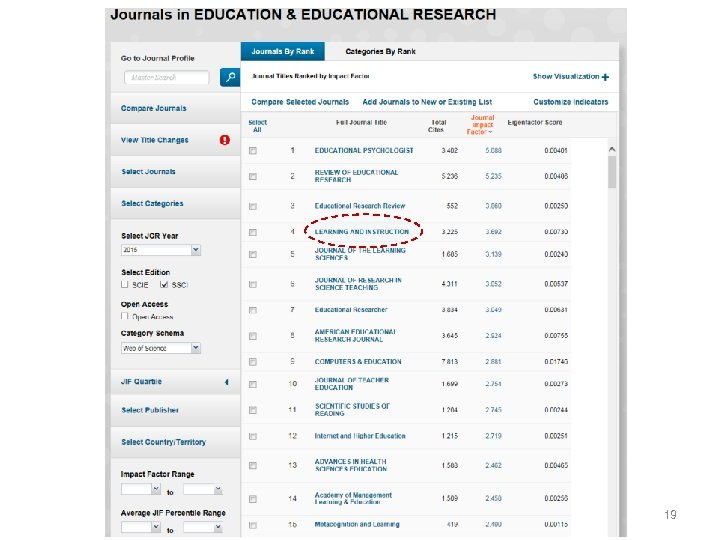Tick checkbox for Internet and Higher Education
The height and width of the screenshot is (540, 720).
253,436
